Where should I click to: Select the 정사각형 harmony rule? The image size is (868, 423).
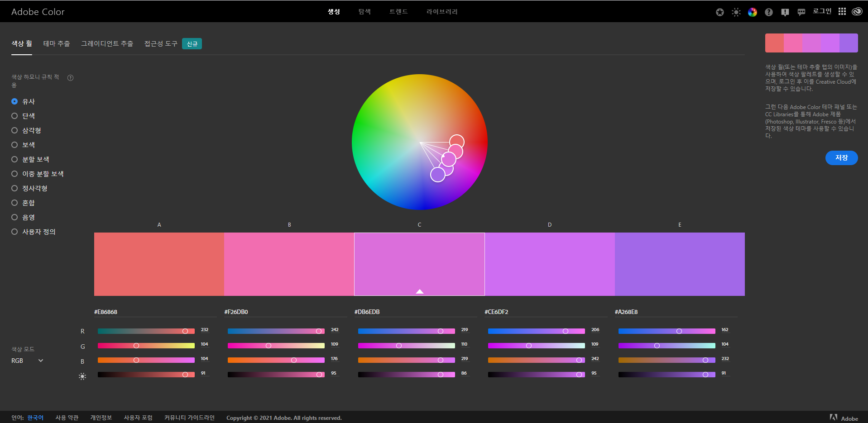pos(29,188)
